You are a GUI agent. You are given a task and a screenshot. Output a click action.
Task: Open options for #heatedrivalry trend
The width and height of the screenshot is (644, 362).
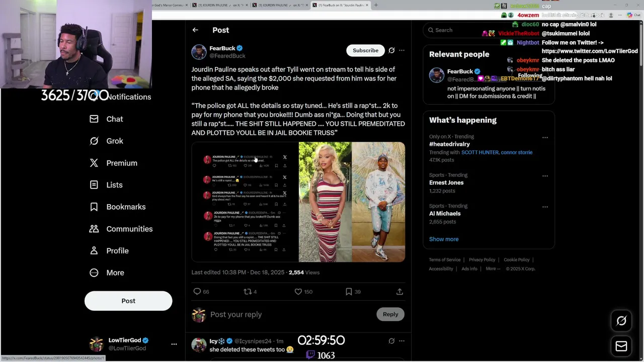tap(545, 137)
